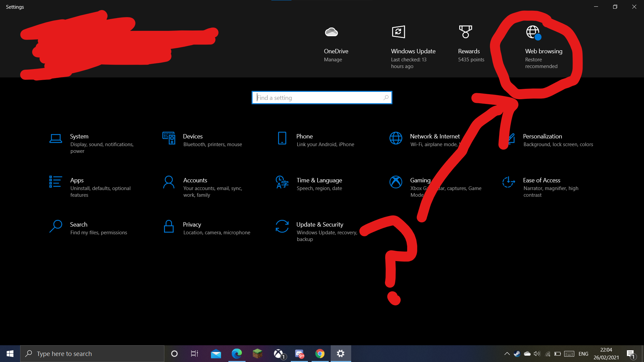644x362 pixels.
Task: Click Restore recommended under Web browsing
Action: tap(541, 63)
